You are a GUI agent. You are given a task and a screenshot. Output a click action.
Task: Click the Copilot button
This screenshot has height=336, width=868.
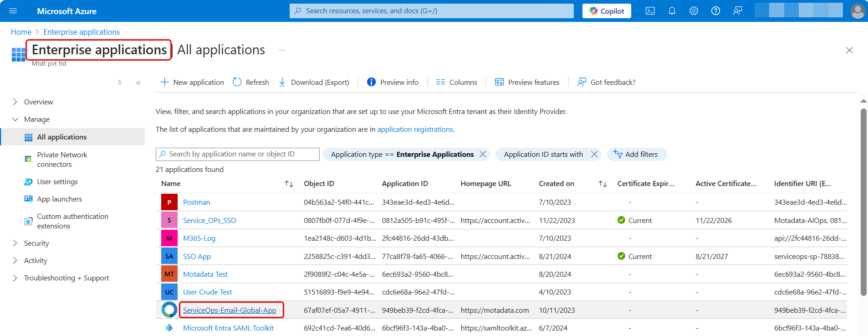pos(607,11)
